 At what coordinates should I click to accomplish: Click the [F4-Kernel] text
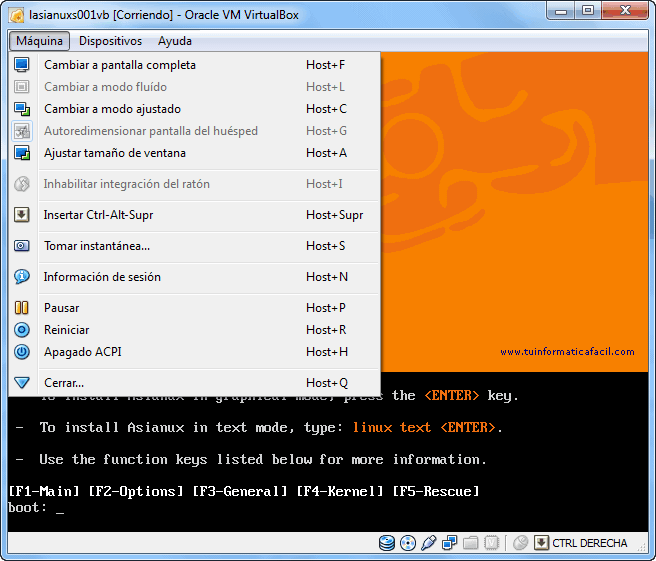[340, 491]
